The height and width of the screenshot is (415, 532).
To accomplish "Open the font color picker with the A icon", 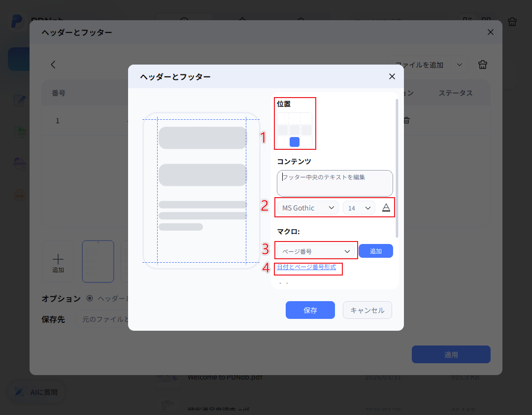I will (x=386, y=207).
